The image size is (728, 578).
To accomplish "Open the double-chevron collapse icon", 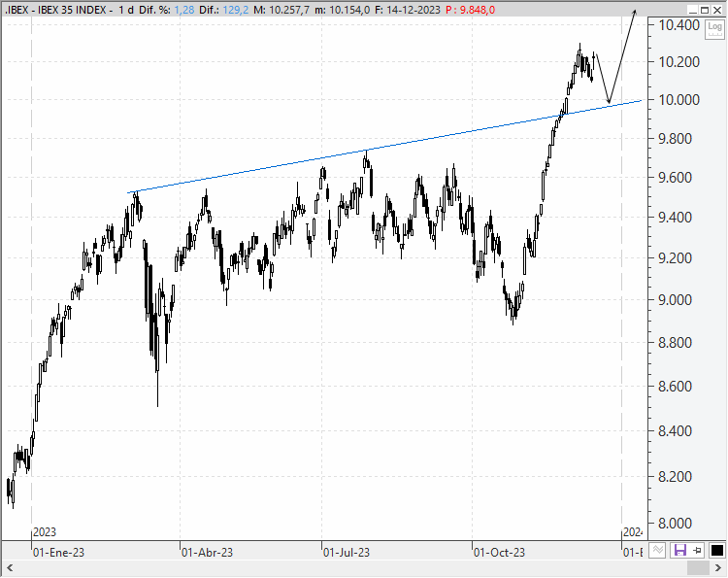I will click(x=657, y=550).
